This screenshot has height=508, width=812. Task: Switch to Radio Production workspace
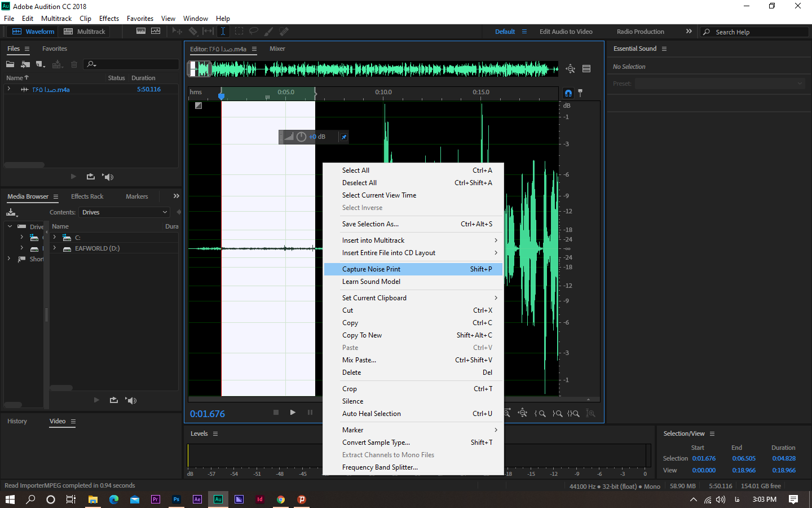[641, 32]
